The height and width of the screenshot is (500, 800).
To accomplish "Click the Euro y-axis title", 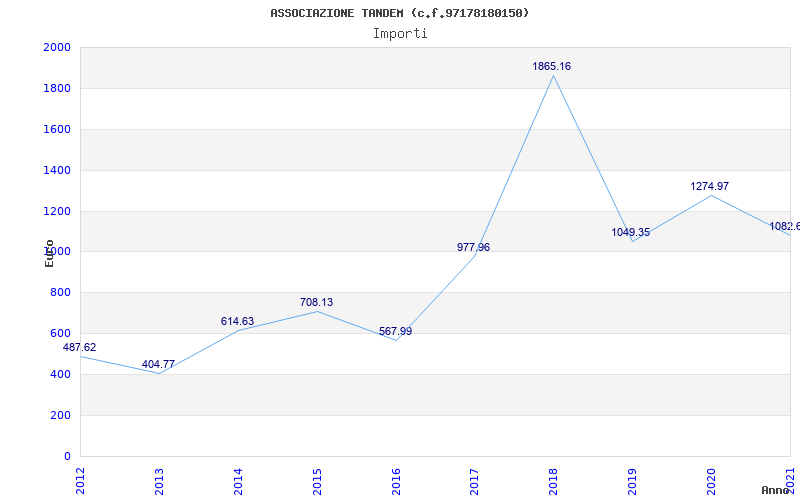I will pos(49,254).
